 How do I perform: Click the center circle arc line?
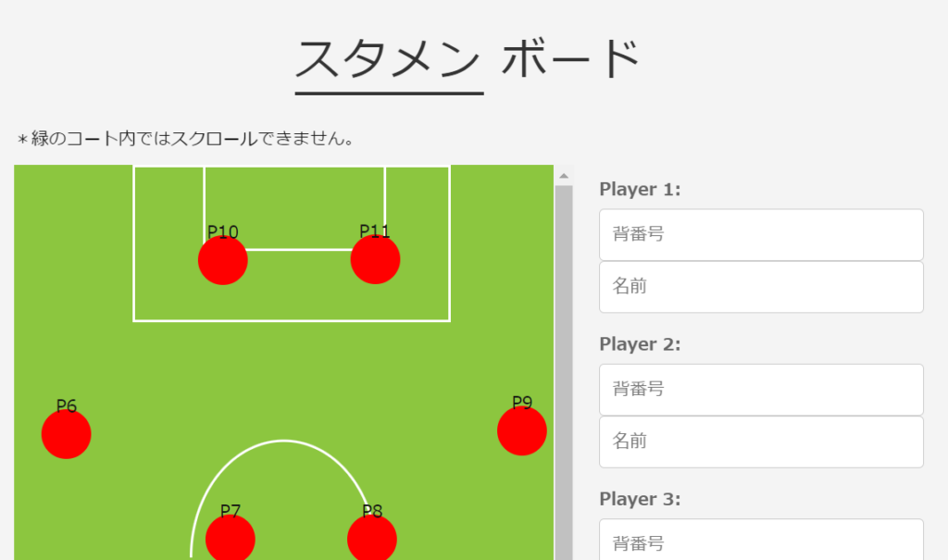pos(282,442)
